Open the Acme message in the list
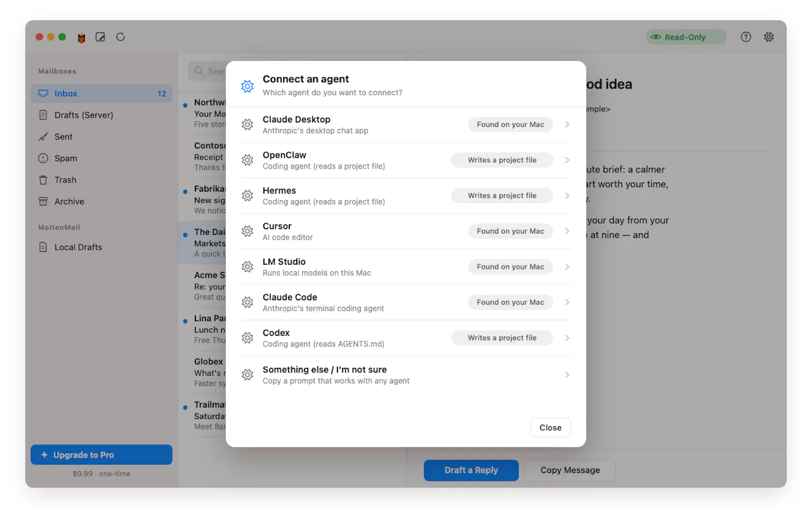Viewport: 812px width, 508px height. click(202, 286)
